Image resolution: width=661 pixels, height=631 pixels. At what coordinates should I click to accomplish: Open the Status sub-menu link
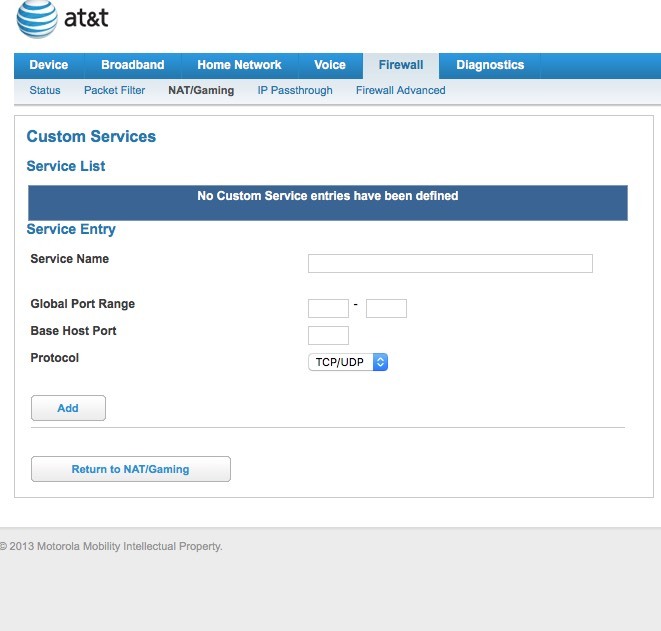pos(45,90)
